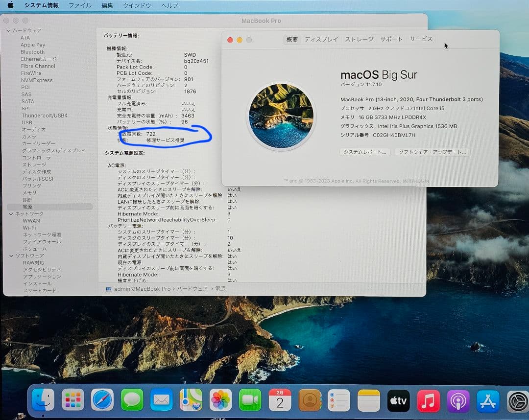Open Safari from the Dock
Viewport: 529px width, 420px height.
(x=102, y=400)
